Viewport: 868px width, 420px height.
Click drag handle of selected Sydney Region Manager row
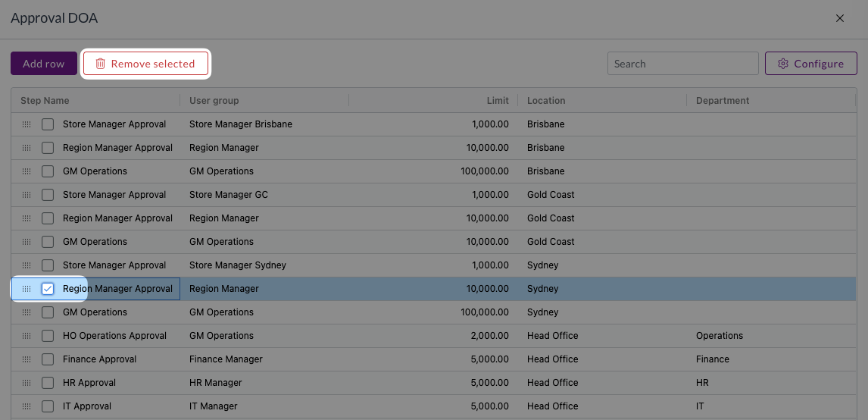point(27,289)
